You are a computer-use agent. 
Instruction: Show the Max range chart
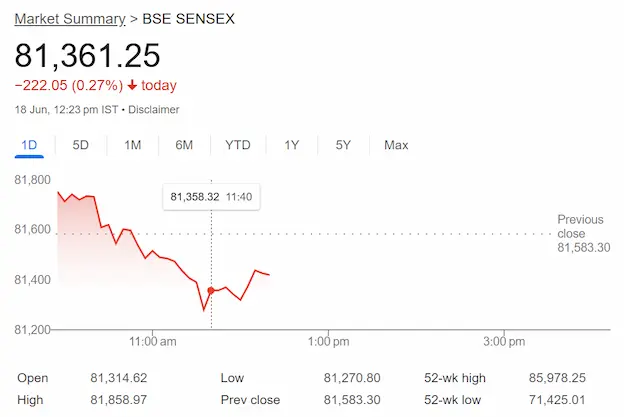click(396, 145)
